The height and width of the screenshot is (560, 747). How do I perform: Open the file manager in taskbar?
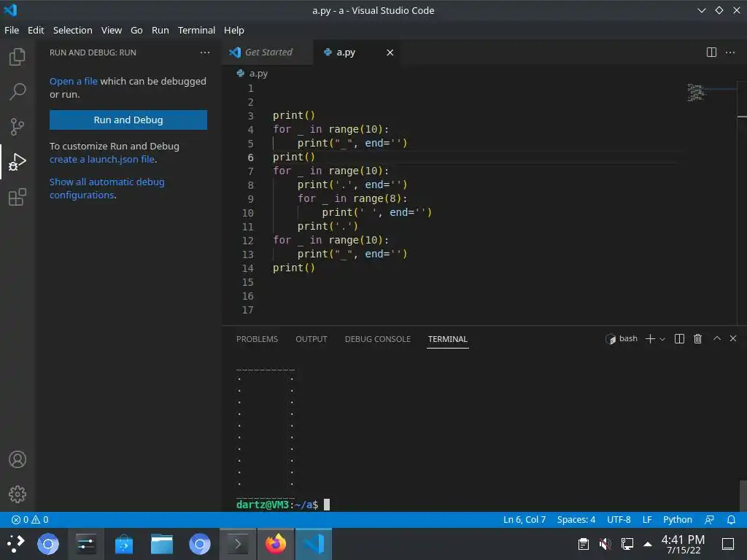point(162,544)
